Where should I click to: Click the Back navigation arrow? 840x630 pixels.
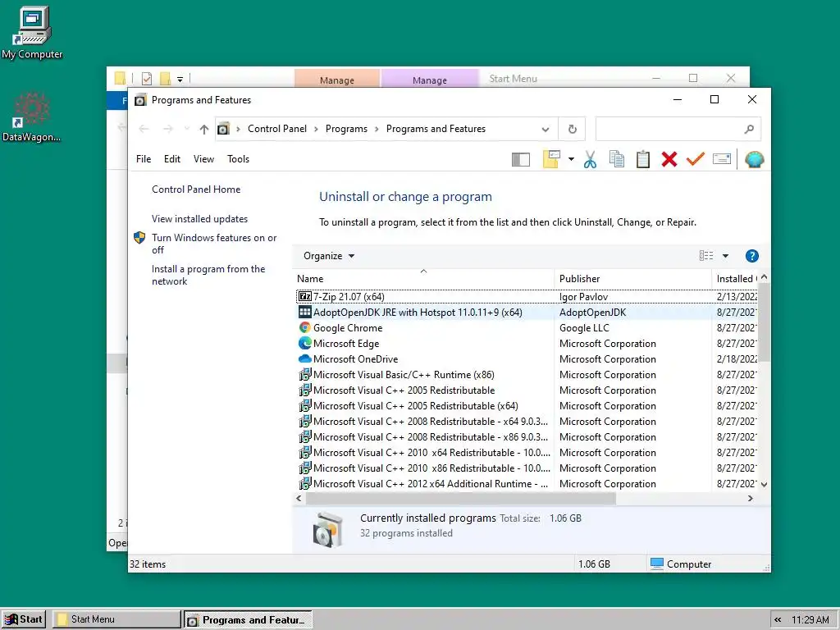pos(144,129)
